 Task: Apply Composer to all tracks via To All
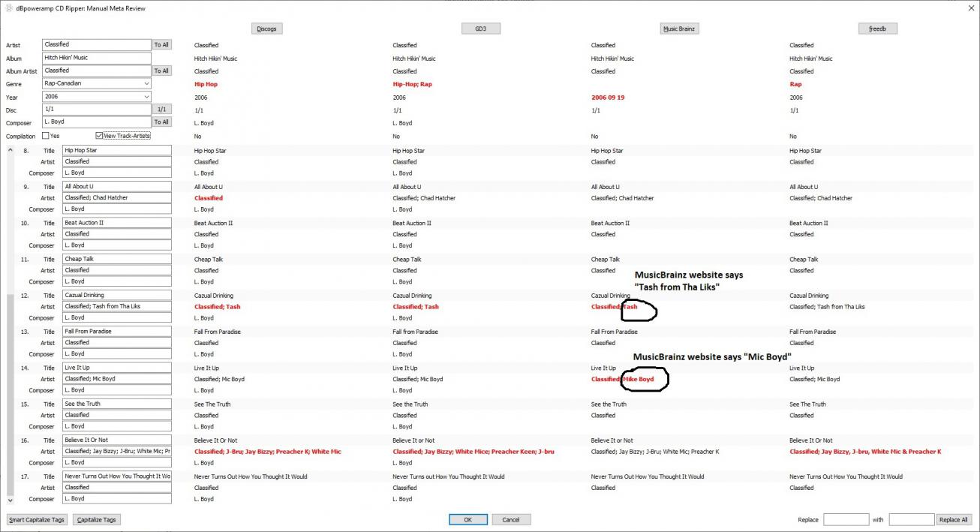[x=161, y=122]
